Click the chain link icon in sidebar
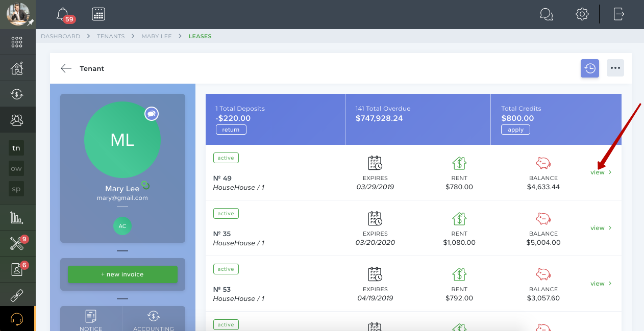 click(x=17, y=295)
